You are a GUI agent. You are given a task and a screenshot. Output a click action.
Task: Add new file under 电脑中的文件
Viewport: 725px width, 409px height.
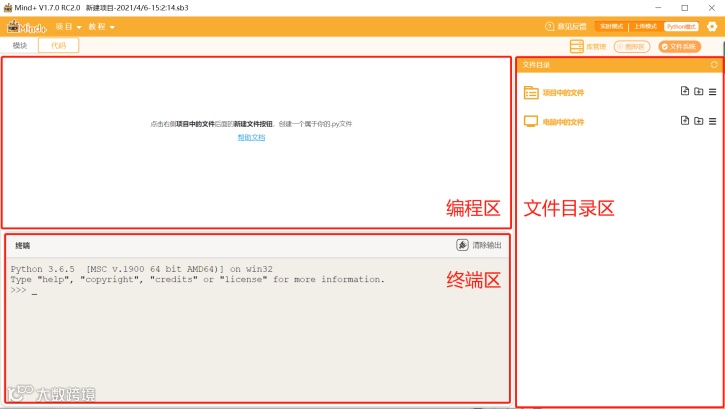click(x=685, y=121)
